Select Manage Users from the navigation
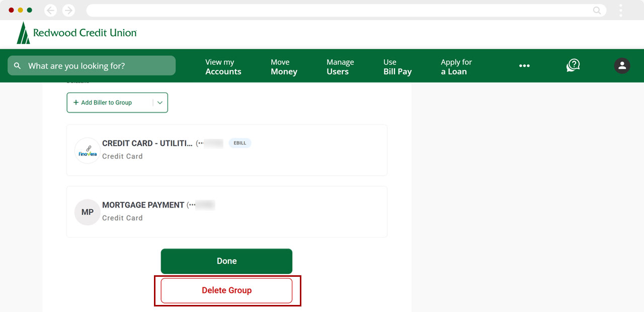The width and height of the screenshot is (644, 312). (340, 66)
